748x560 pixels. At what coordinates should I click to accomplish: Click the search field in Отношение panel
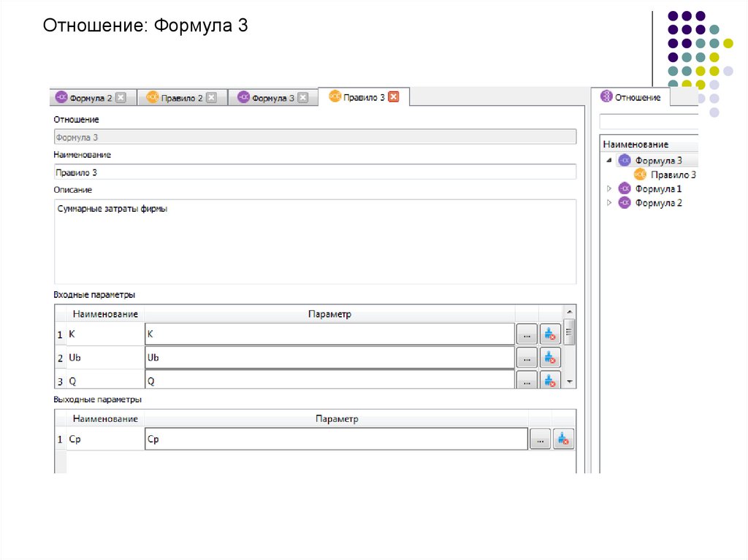(x=649, y=122)
